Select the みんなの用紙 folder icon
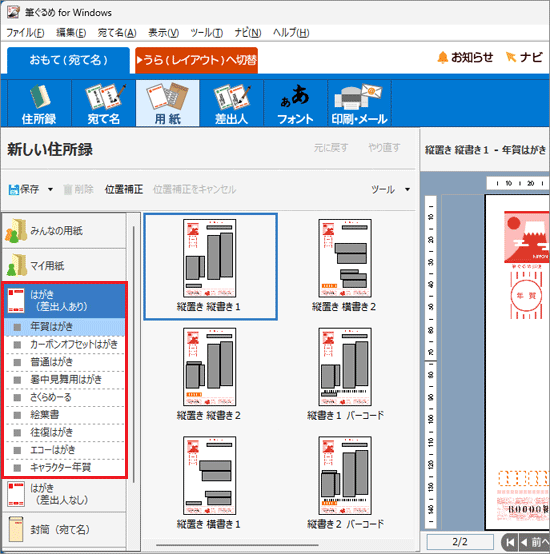 [x=16, y=231]
